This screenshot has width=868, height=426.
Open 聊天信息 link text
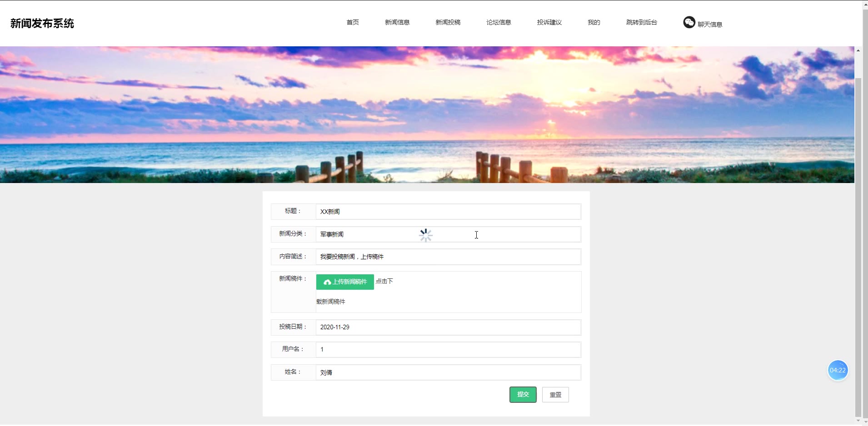pyautogui.click(x=710, y=25)
